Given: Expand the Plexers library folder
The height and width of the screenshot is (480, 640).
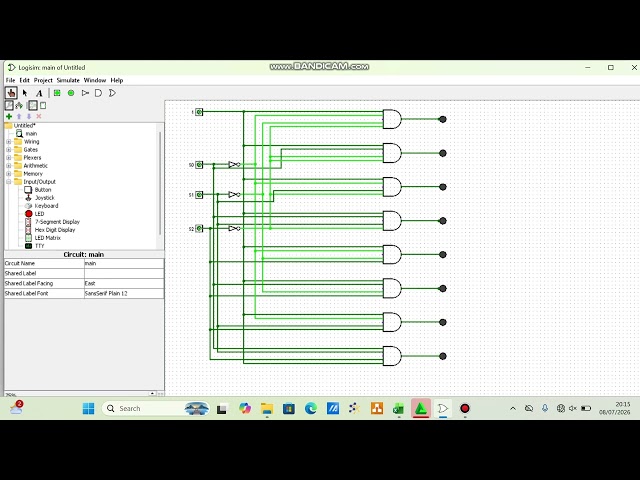Looking at the screenshot, I should coord(9,158).
